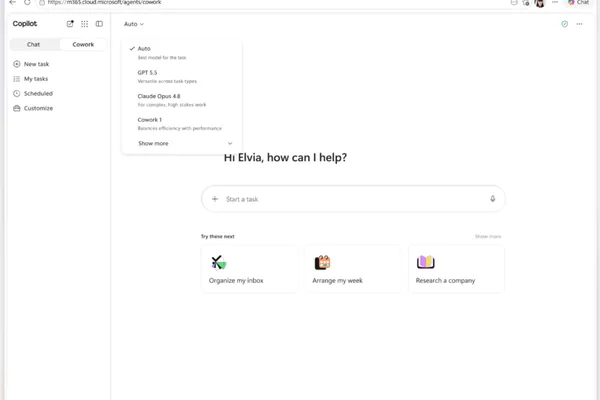Choose the Arrange my week card

(x=353, y=269)
